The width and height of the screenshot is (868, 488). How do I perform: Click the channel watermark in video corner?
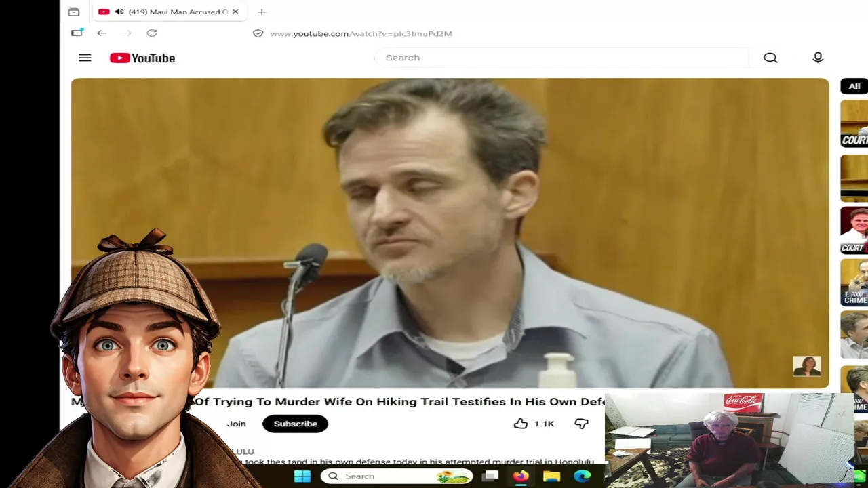(807, 366)
